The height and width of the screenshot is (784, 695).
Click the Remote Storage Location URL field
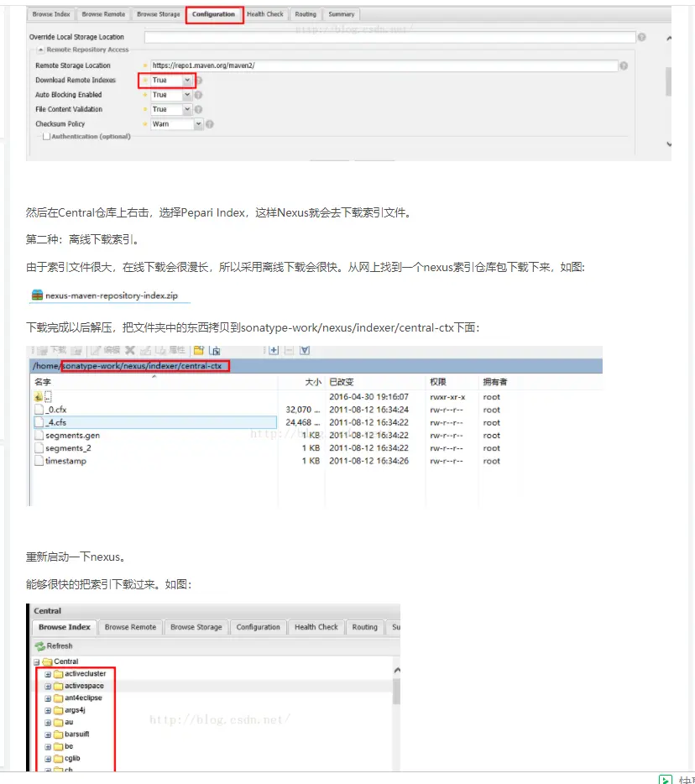tap(384, 65)
